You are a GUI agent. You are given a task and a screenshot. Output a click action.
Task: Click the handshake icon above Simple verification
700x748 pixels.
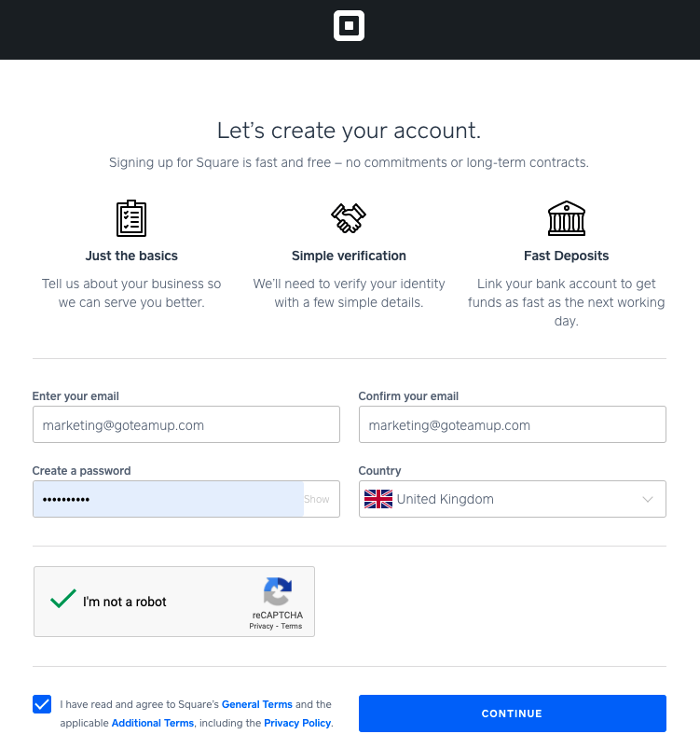pyautogui.click(x=349, y=217)
